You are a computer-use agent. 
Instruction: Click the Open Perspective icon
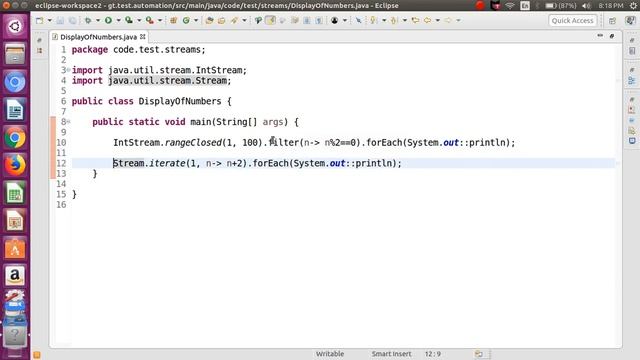pos(612,21)
